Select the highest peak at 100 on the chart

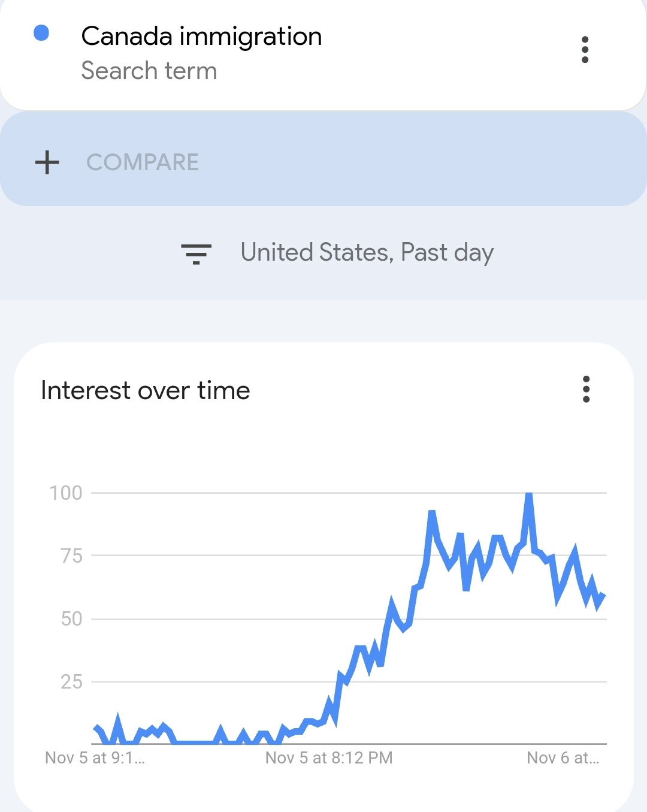tap(528, 494)
